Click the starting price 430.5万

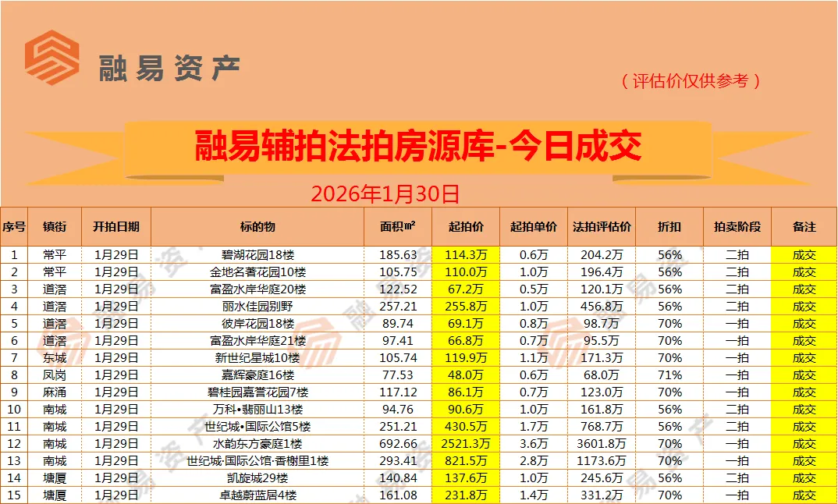[466, 427]
